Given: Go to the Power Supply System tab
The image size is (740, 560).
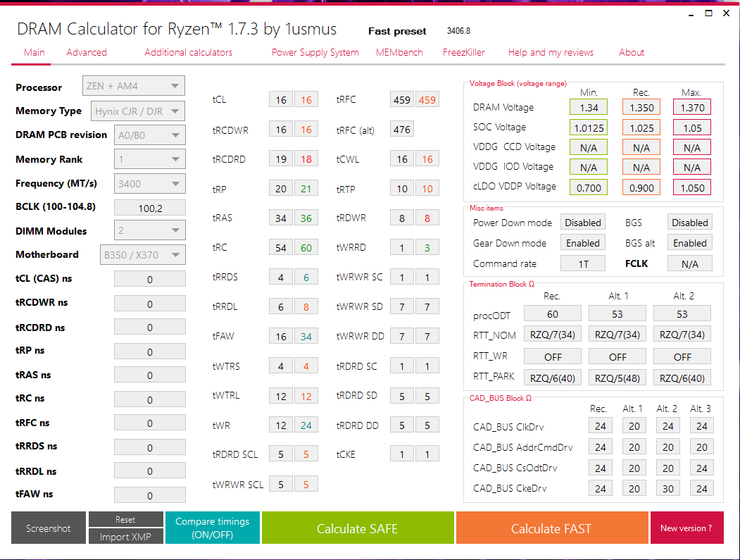Looking at the screenshot, I should point(315,52).
